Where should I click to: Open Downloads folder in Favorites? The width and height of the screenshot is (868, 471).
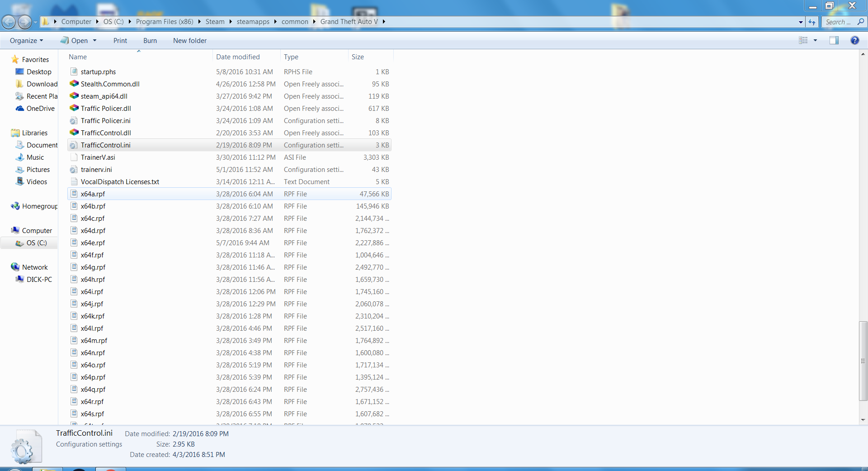pyautogui.click(x=42, y=84)
